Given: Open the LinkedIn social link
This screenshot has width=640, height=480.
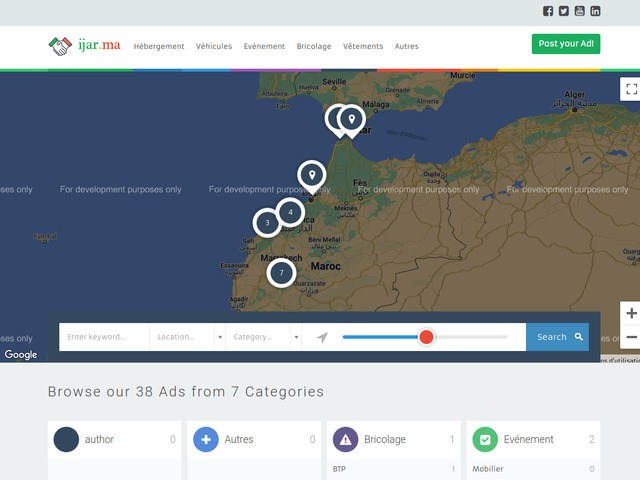Looking at the screenshot, I should [x=596, y=11].
